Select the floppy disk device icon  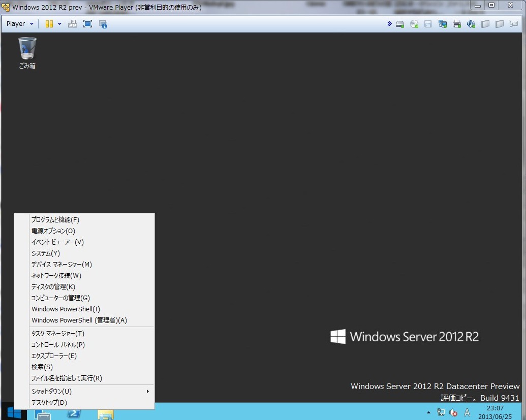pos(428,23)
